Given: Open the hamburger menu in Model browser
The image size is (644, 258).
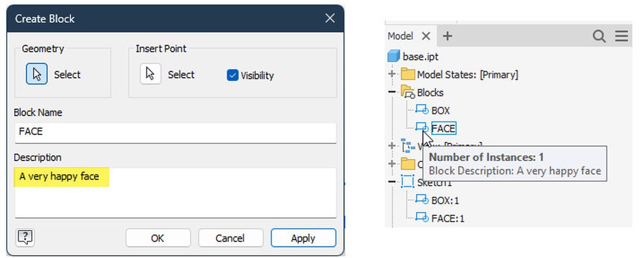Looking at the screenshot, I should [621, 36].
